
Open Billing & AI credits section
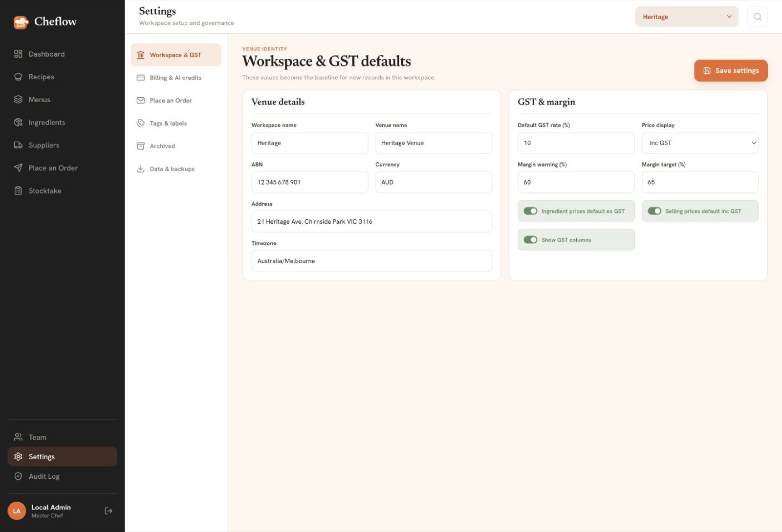176,78
